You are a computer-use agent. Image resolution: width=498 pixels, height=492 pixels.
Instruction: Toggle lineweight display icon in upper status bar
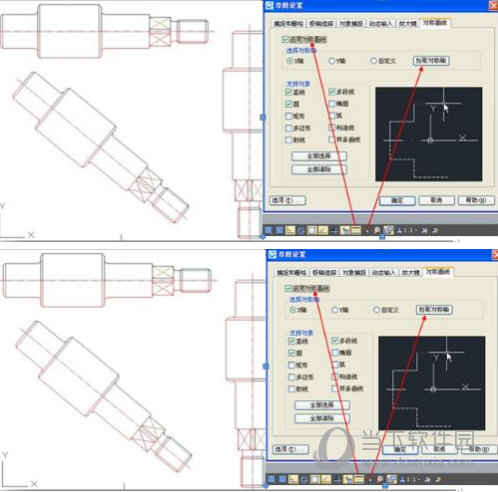coord(334,230)
